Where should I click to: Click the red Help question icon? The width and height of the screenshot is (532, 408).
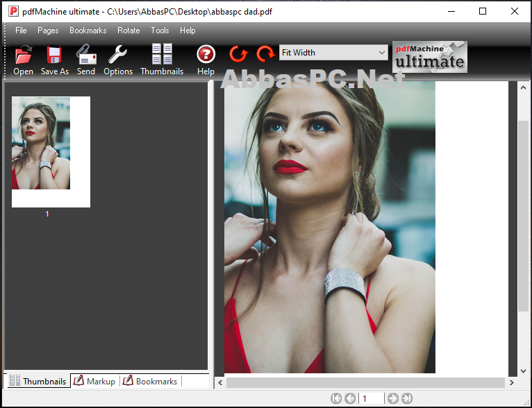206,54
